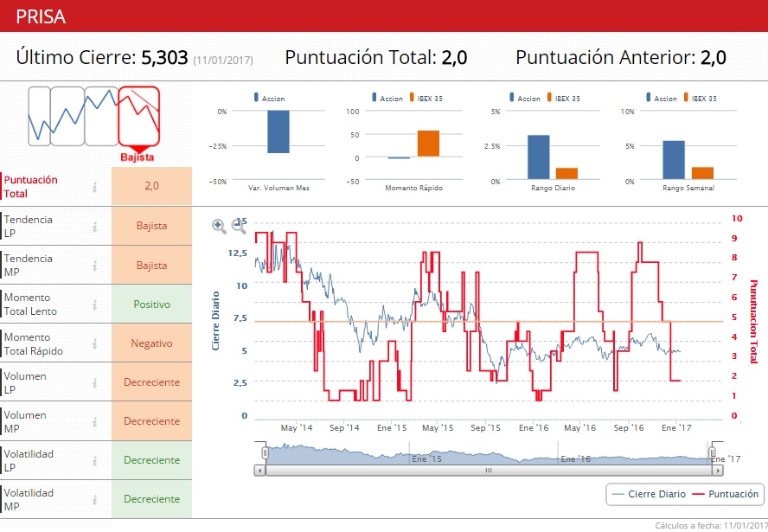
Task: Open info icon for Momento Total Lento
Action: 94,304
